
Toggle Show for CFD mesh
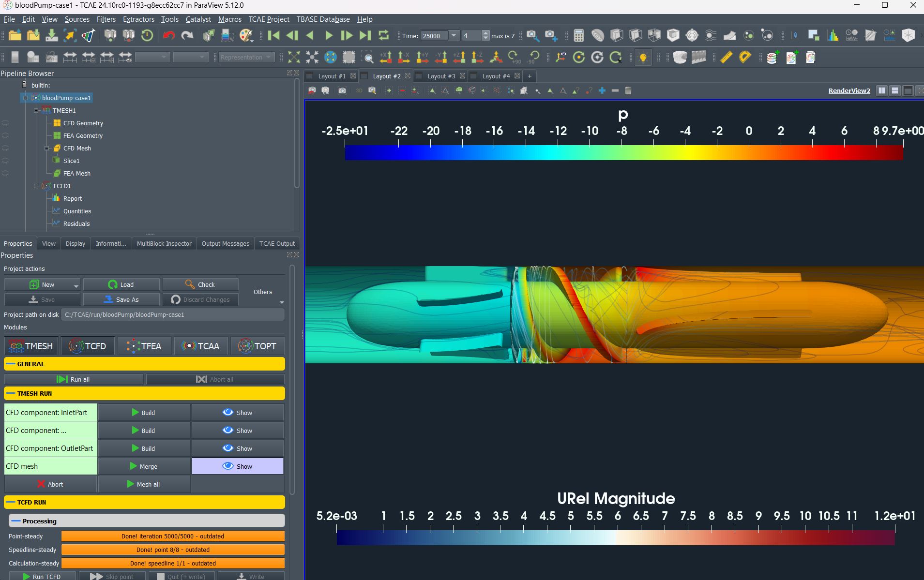point(238,466)
